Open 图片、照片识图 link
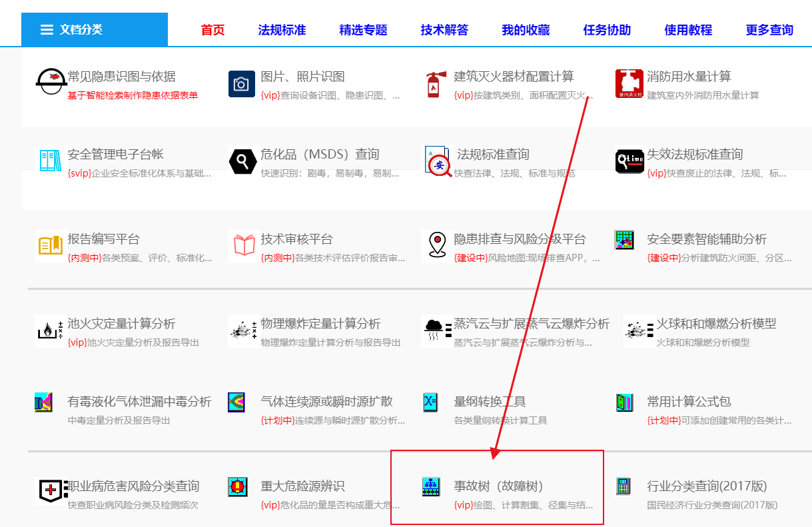The image size is (812, 527). (x=303, y=77)
